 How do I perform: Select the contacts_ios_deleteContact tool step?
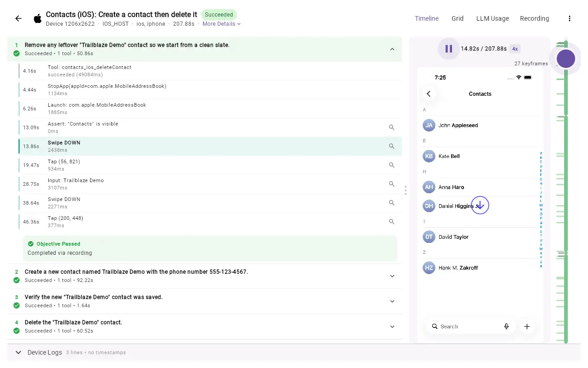pyautogui.click(x=210, y=71)
